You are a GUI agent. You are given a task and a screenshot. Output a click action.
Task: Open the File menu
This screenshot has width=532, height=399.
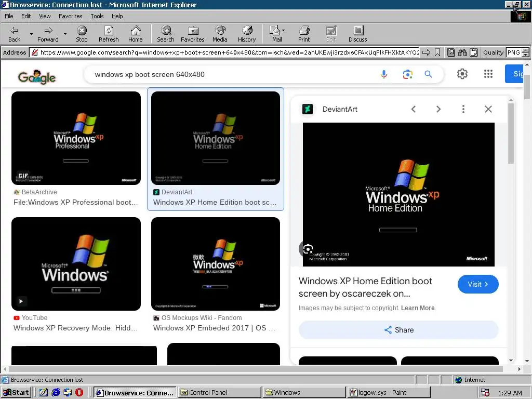[x=9, y=16]
